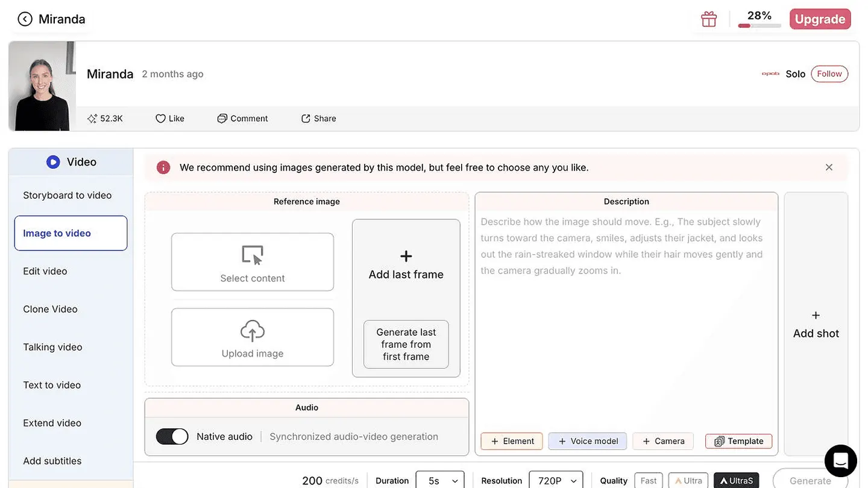Select the Fast quality option
Screen dimensions: 868x488
649,481
